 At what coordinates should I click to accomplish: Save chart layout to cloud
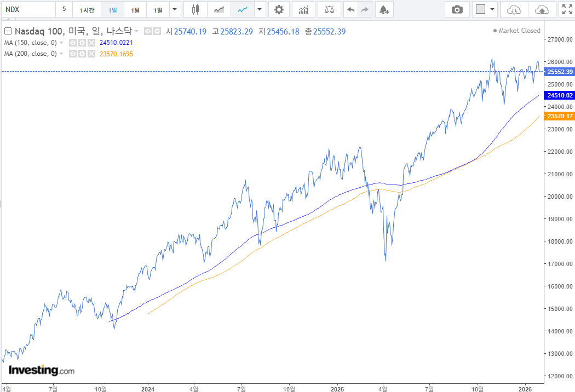tap(542, 9)
